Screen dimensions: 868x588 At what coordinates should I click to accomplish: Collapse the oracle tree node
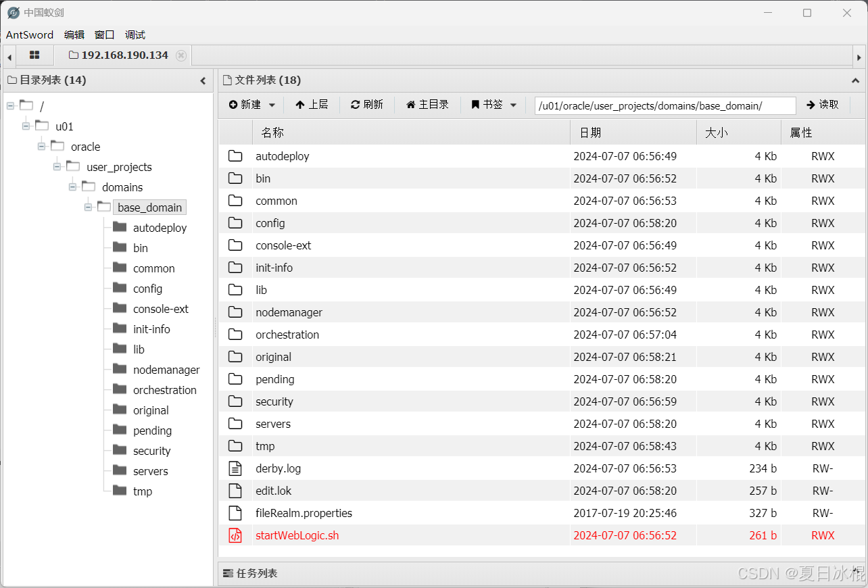pyautogui.click(x=41, y=146)
